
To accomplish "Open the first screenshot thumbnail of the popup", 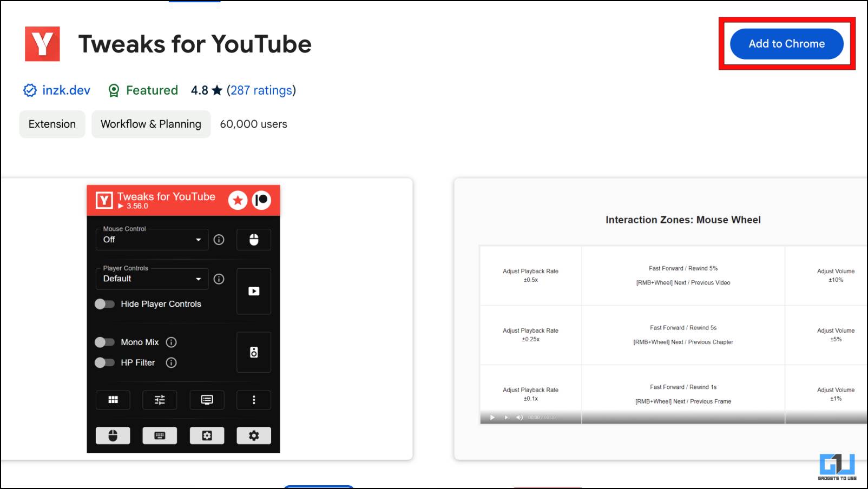I will point(207,319).
